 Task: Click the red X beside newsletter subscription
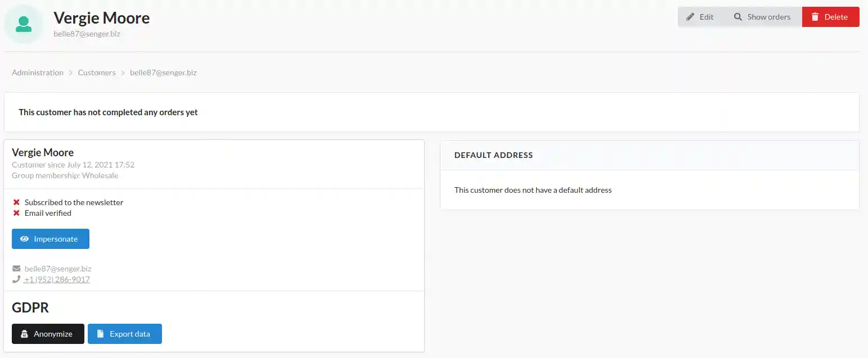click(16, 202)
